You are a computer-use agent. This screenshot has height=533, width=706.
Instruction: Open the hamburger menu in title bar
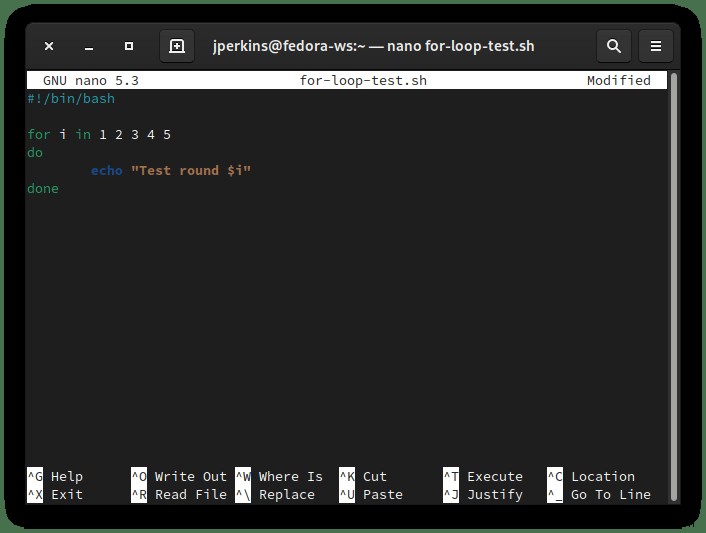pos(656,46)
